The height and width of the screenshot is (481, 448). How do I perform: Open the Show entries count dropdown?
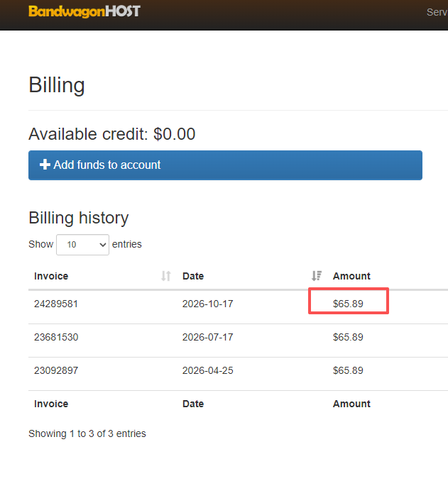[82, 245]
